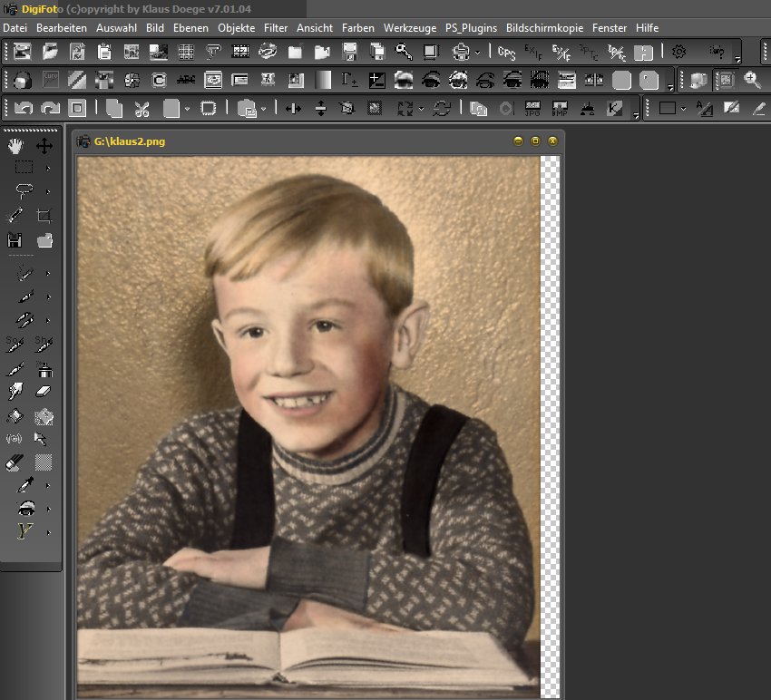This screenshot has width=771, height=700.
Task: Select the Eraser tool
Action: pos(44,392)
